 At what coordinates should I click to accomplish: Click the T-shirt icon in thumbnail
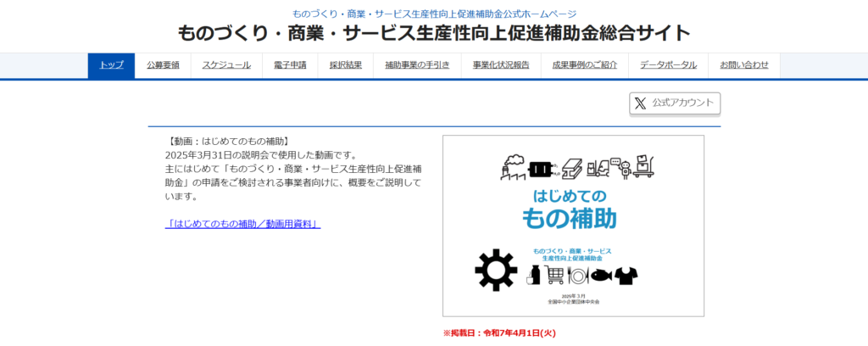(x=626, y=275)
